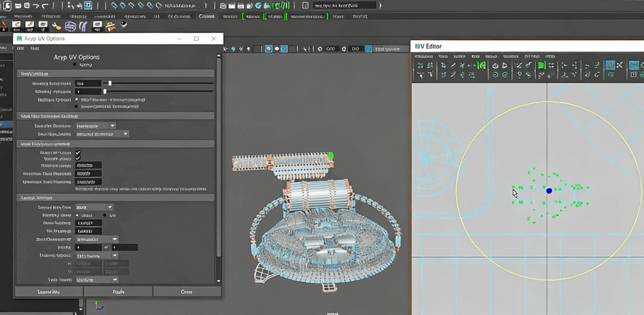Click the handle of the topmost slider in dialog
This screenshot has height=315, width=644.
click(110, 83)
